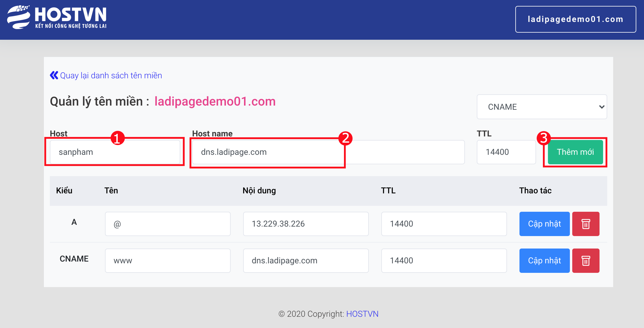The height and width of the screenshot is (328, 644).
Task: Delete the A record with trash icon
Action: pyautogui.click(x=586, y=224)
